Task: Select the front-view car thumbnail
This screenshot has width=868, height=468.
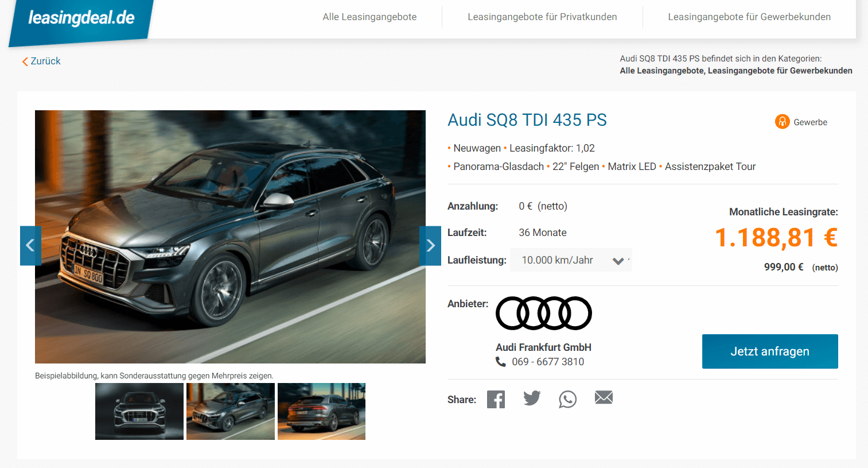Action: coord(139,411)
